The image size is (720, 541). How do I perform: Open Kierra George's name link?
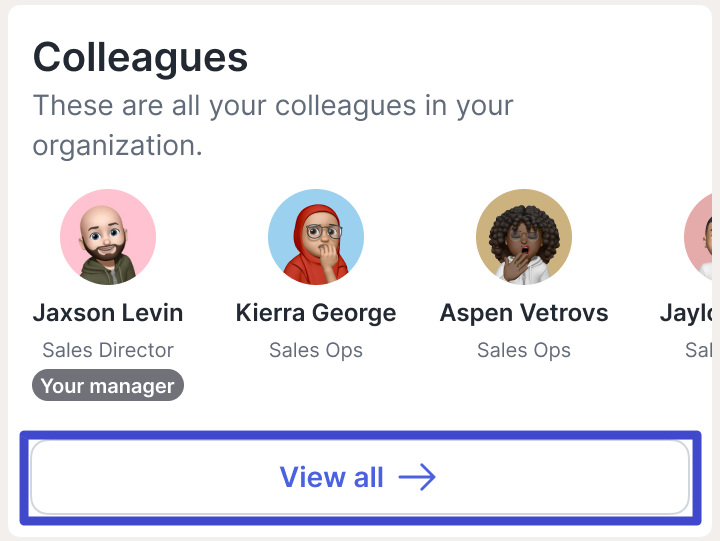316,313
